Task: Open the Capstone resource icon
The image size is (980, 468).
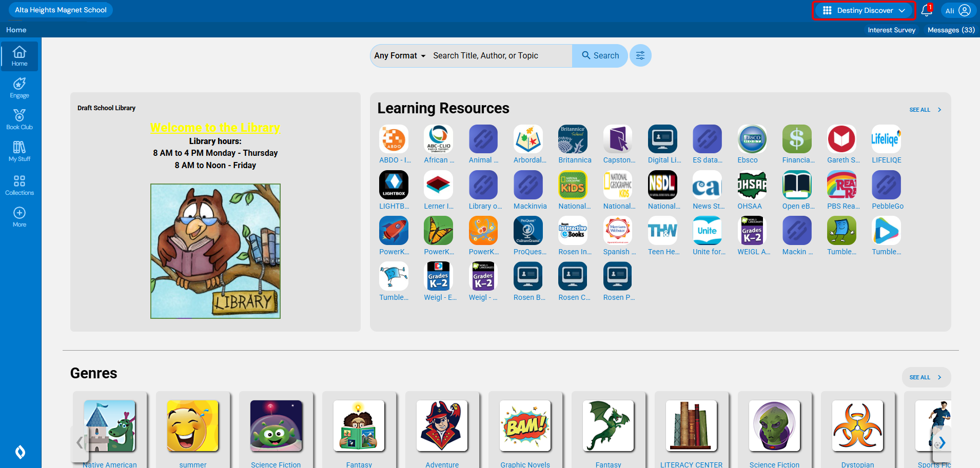Action: pos(618,139)
